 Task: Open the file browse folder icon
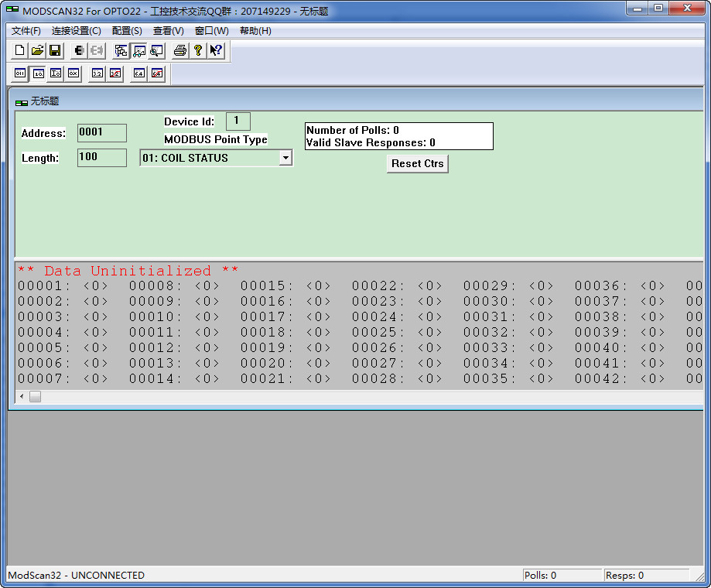tap(36, 50)
